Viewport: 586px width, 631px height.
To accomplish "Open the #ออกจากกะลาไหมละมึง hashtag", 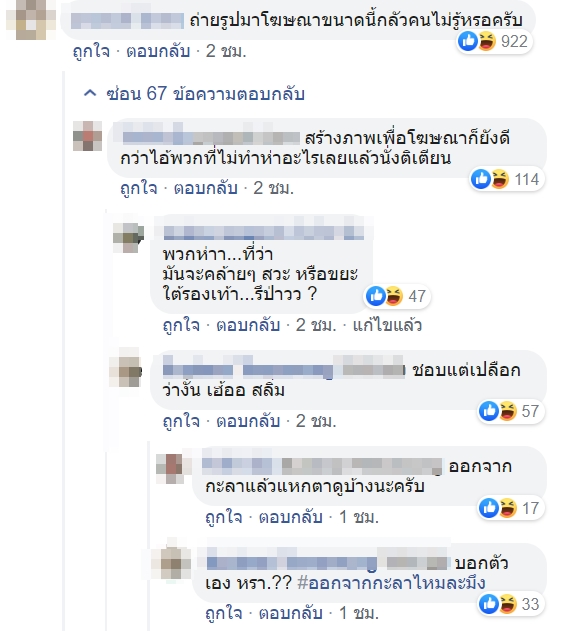I will coord(391,583).
